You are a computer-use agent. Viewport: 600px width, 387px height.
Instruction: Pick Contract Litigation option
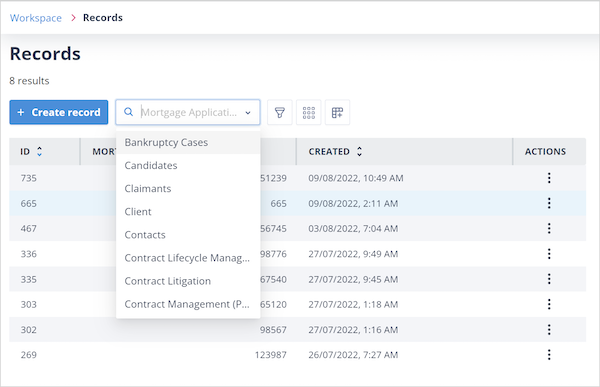188,281
